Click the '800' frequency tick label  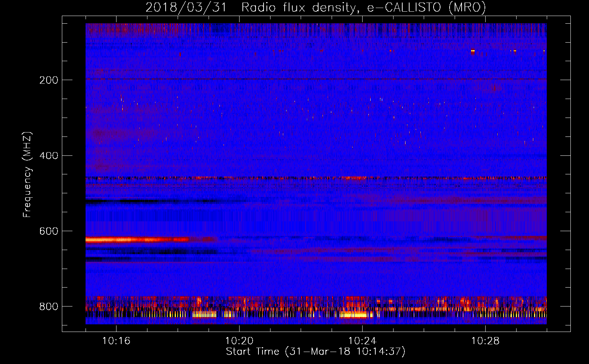49,306
